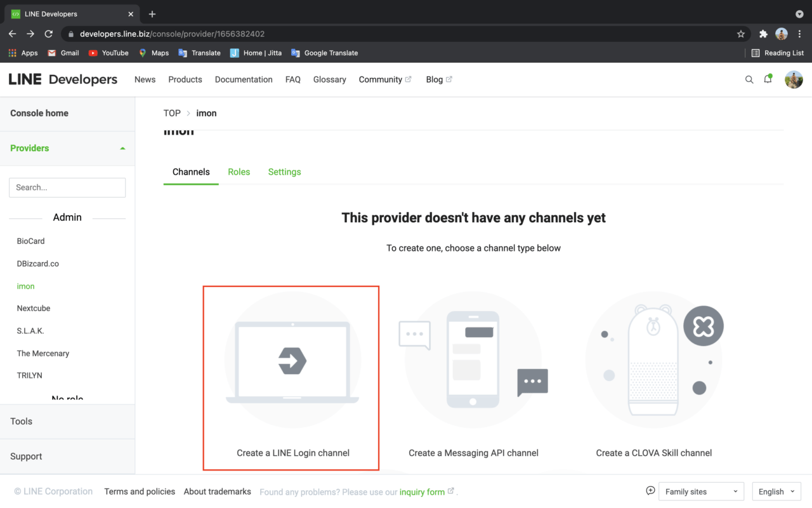Click the Messaging API phone illustration
This screenshot has width=812, height=508.
(x=473, y=360)
